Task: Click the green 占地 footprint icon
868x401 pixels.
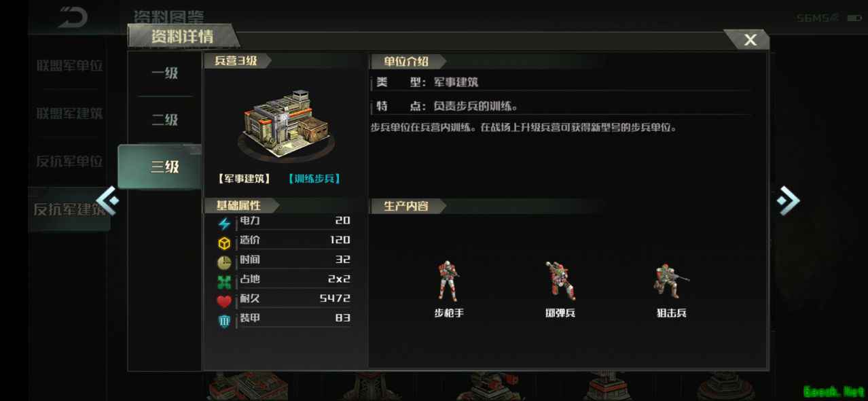Action: 224,282
